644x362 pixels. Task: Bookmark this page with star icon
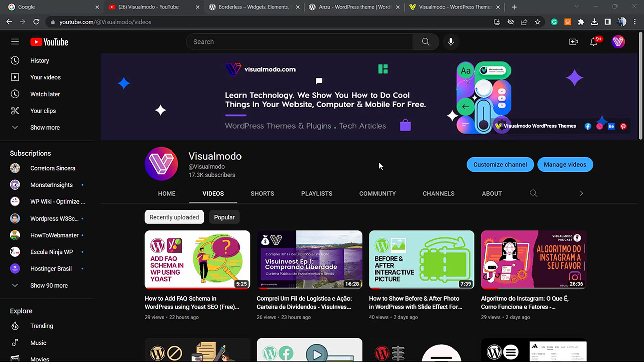coord(537,22)
